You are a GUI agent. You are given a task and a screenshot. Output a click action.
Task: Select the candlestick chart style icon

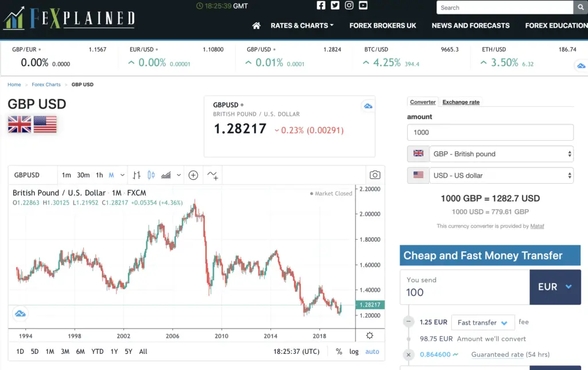tap(151, 175)
